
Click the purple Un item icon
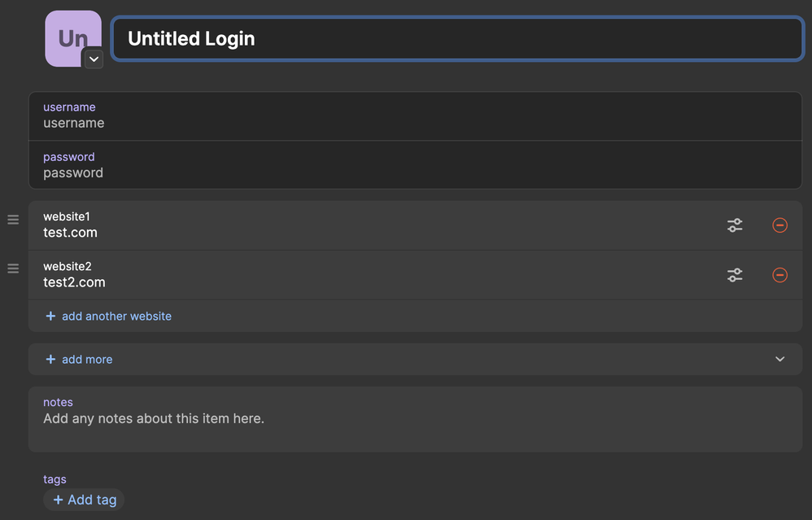click(x=72, y=37)
